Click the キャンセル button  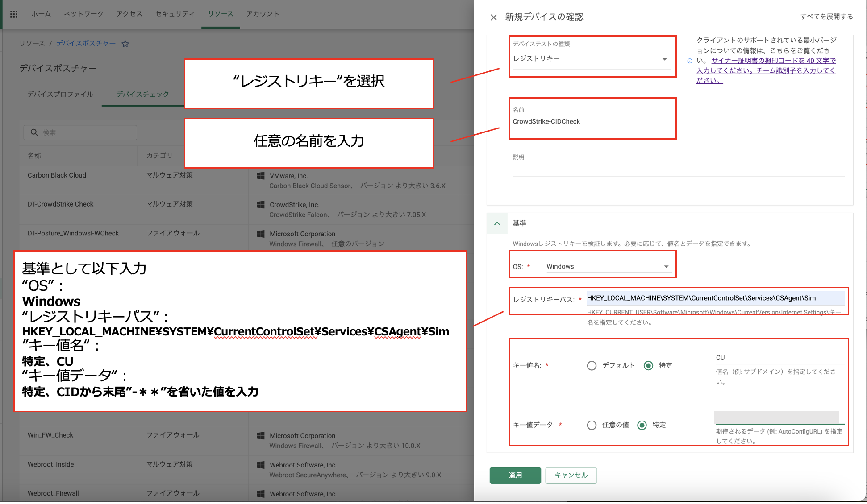571,475
